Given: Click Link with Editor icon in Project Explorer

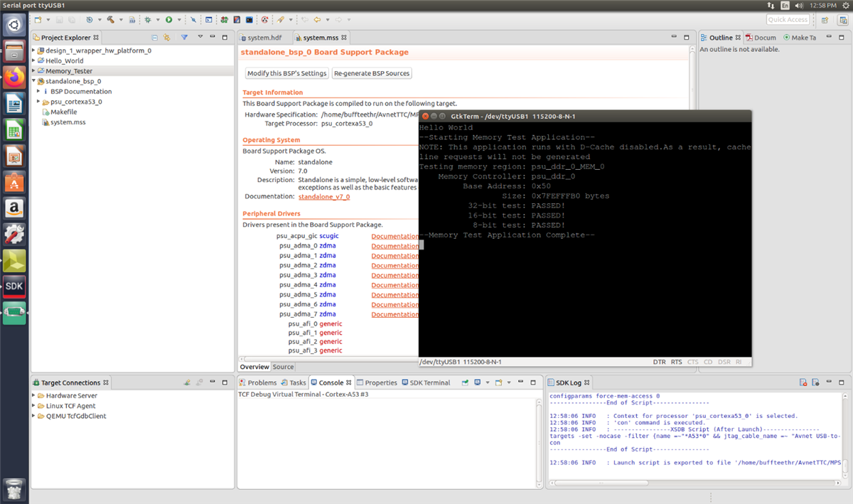Looking at the screenshot, I should tap(167, 38).
